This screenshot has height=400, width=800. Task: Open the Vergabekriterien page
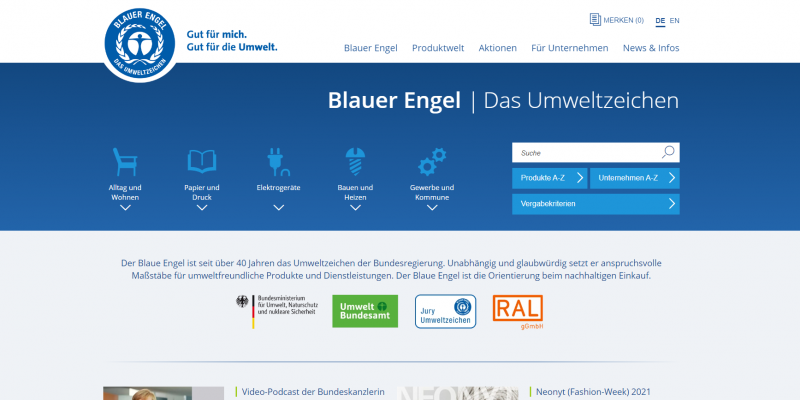point(596,204)
